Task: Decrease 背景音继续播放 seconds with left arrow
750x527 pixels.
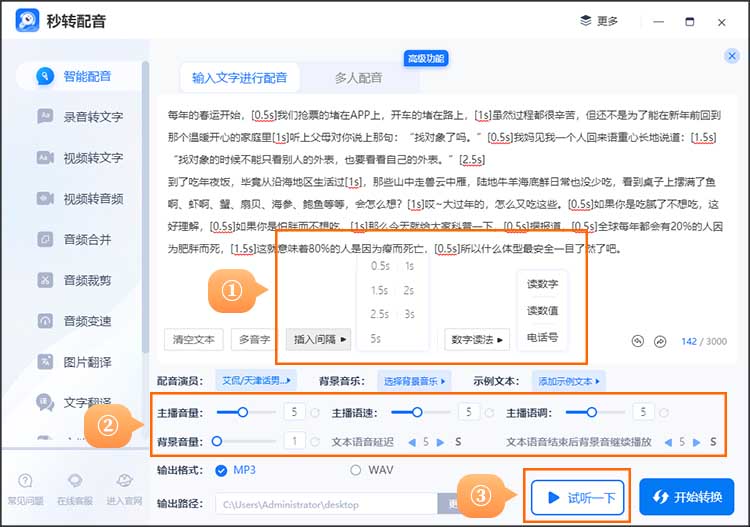Action: tap(668, 442)
